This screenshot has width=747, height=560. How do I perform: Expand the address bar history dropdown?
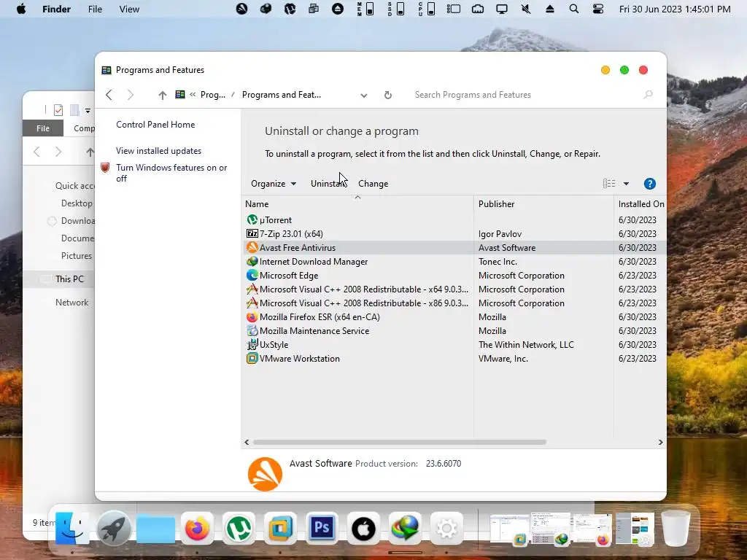point(364,96)
